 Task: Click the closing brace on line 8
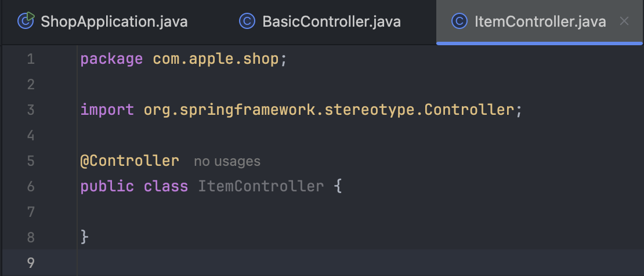pos(84,237)
